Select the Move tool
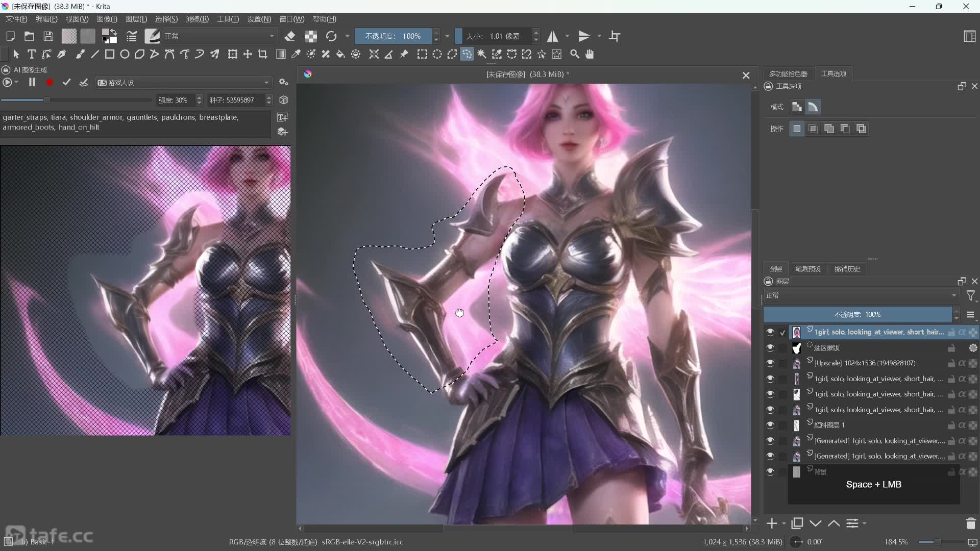The height and width of the screenshot is (551, 980). [248, 54]
